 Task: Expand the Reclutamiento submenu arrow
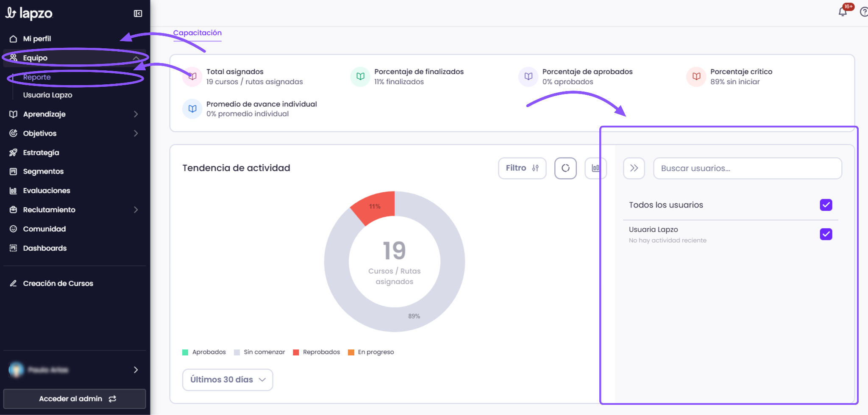(x=136, y=210)
